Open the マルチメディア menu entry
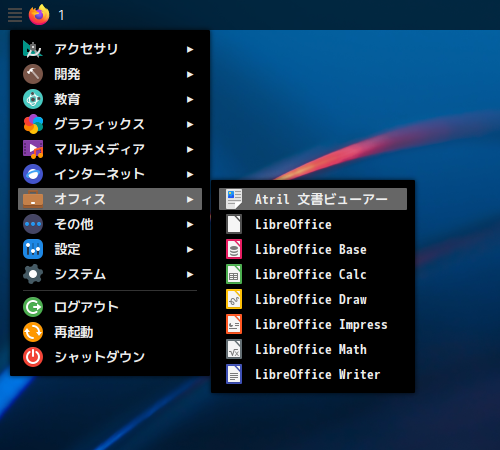This screenshot has width=500, height=450. tap(110, 149)
